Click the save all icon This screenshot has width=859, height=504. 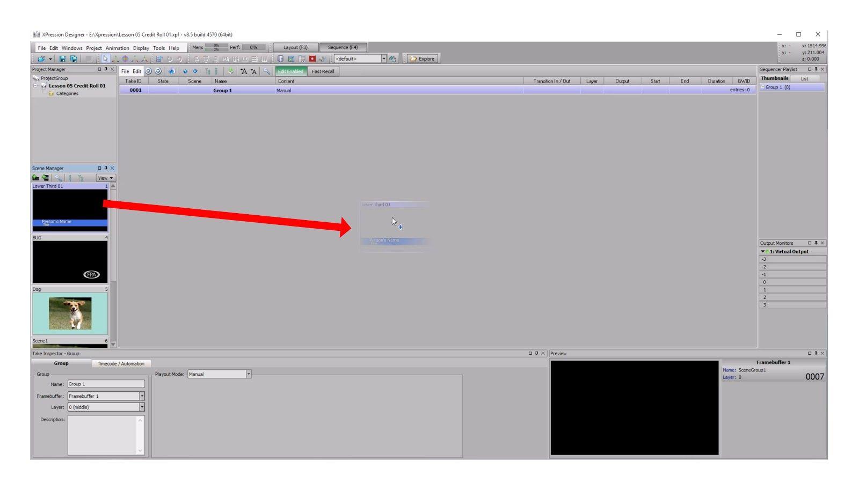point(74,59)
